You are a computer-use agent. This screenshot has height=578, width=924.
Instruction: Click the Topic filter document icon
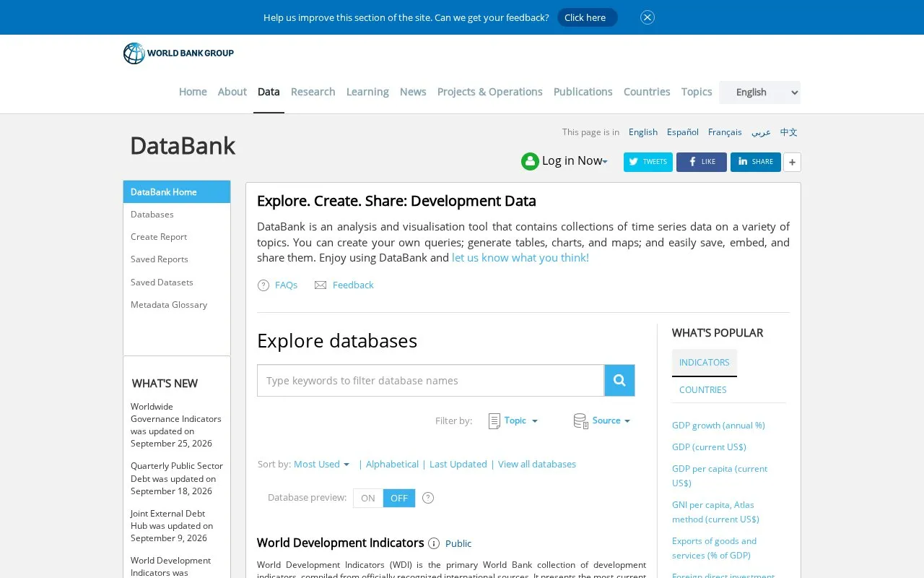pos(494,420)
